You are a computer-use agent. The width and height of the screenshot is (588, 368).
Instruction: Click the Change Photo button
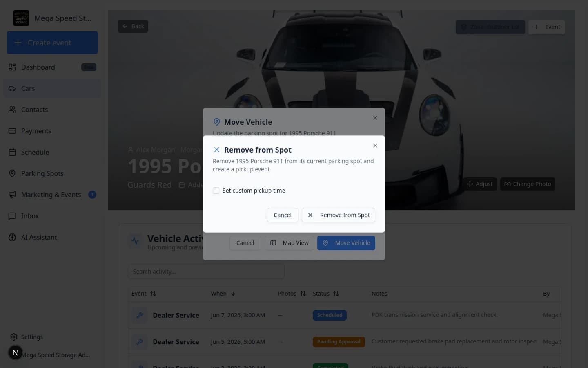[x=528, y=184]
